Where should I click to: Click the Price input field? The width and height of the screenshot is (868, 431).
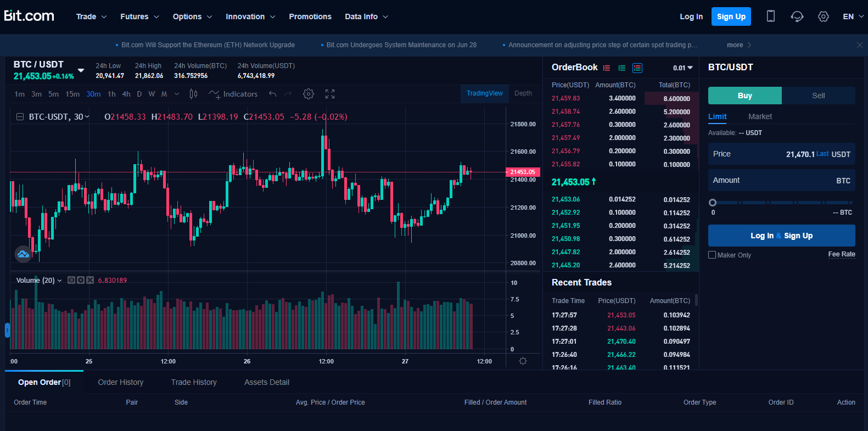click(782, 154)
